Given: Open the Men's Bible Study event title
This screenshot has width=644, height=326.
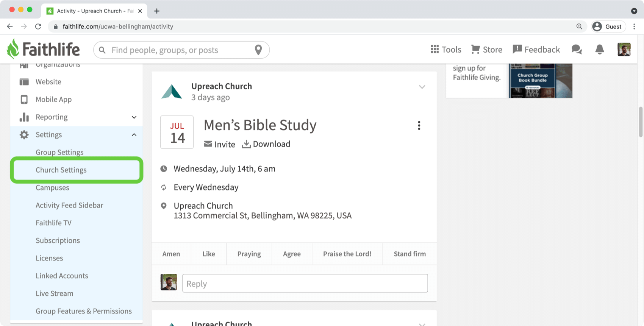Looking at the screenshot, I should tap(260, 125).
